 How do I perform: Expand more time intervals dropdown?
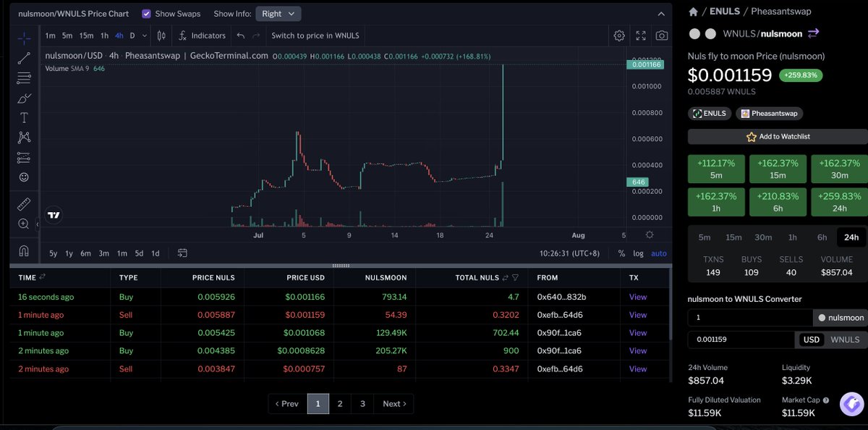[x=145, y=35]
